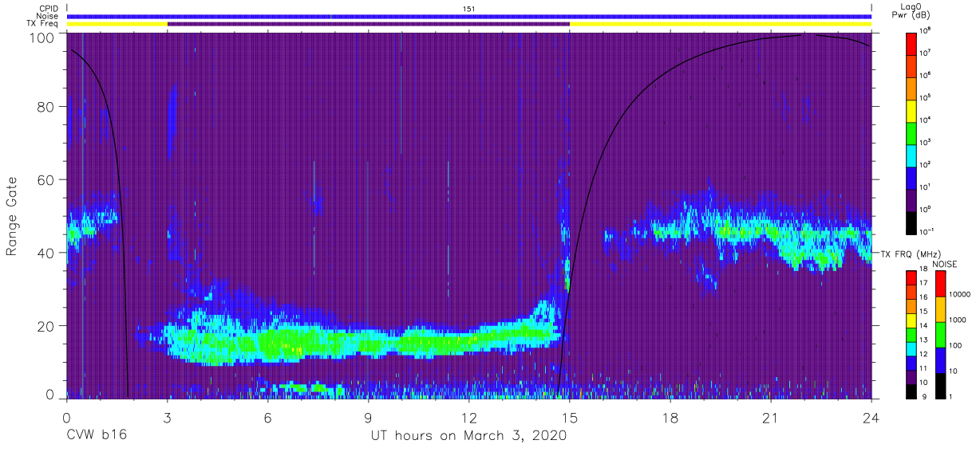Click the 10^-1 power tick label
This screenshot has width=980, height=452.
pyautogui.click(x=928, y=230)
